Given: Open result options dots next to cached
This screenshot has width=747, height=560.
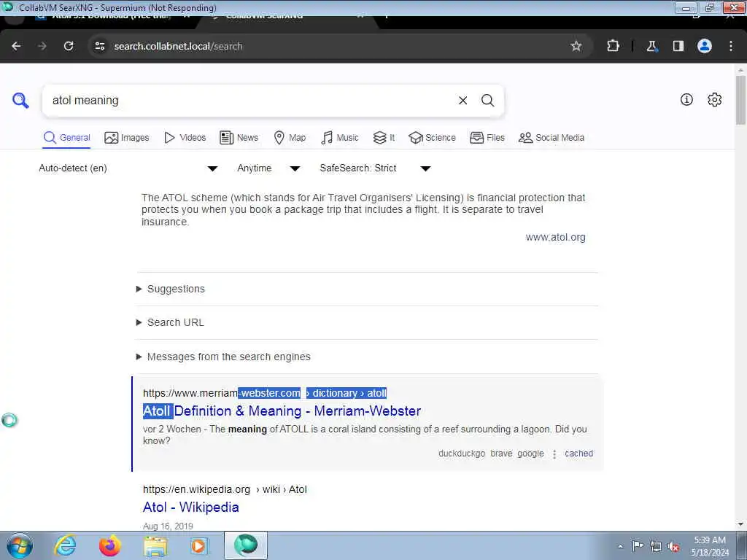Looking at the screenshot, I should [554, 454].
